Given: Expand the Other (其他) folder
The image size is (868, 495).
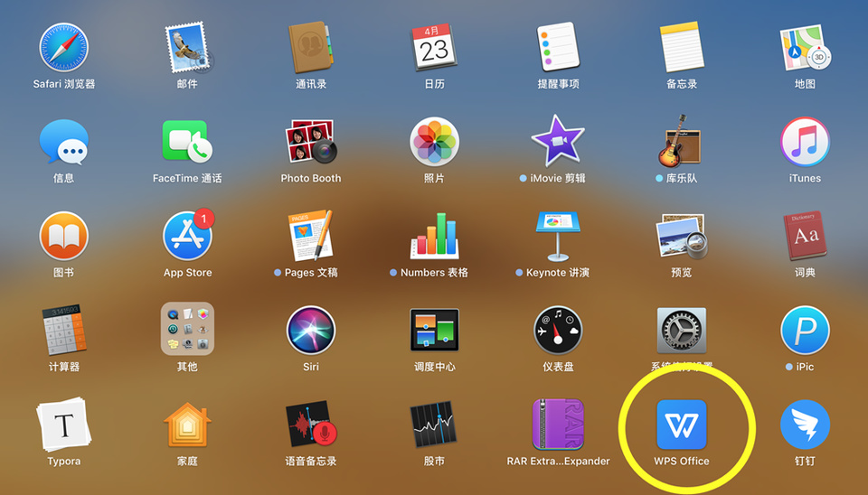Looking at the screenshot, I should coord(188,329).
